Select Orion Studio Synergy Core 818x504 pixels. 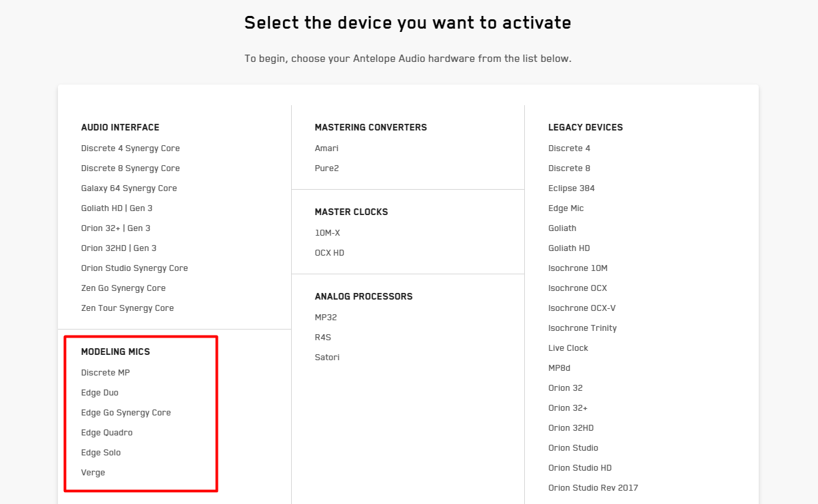click(135, 268)
